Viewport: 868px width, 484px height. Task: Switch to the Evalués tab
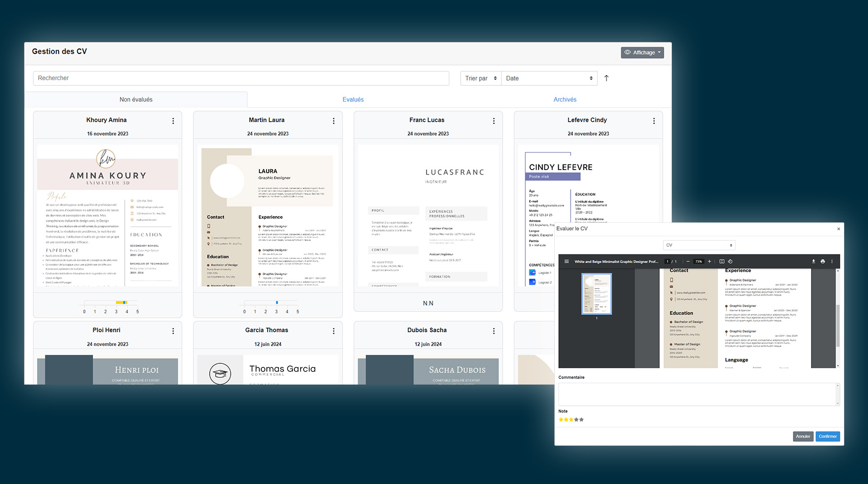point(353,99)
